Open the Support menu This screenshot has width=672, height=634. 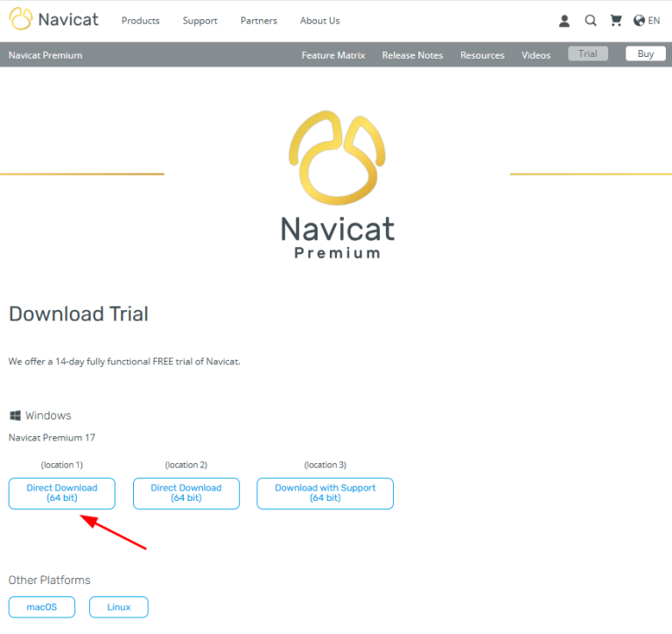click(199, 21)
